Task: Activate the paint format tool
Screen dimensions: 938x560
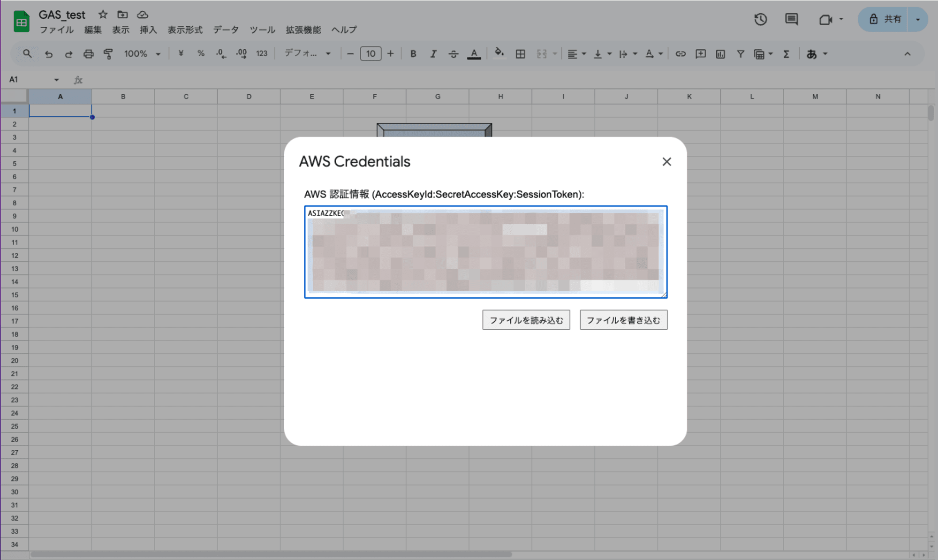Action: (108, 54)
